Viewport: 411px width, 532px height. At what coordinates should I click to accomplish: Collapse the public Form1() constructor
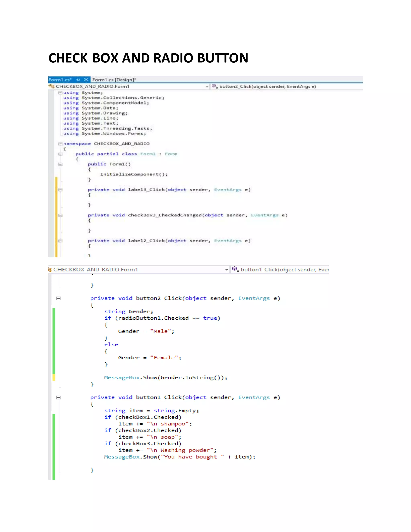60,164
